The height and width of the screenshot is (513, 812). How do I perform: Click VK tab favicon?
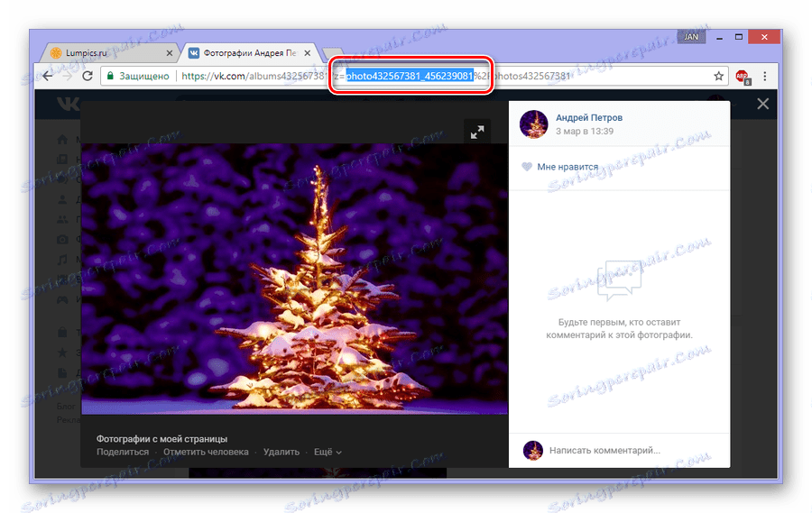click(x=193, y=53)
